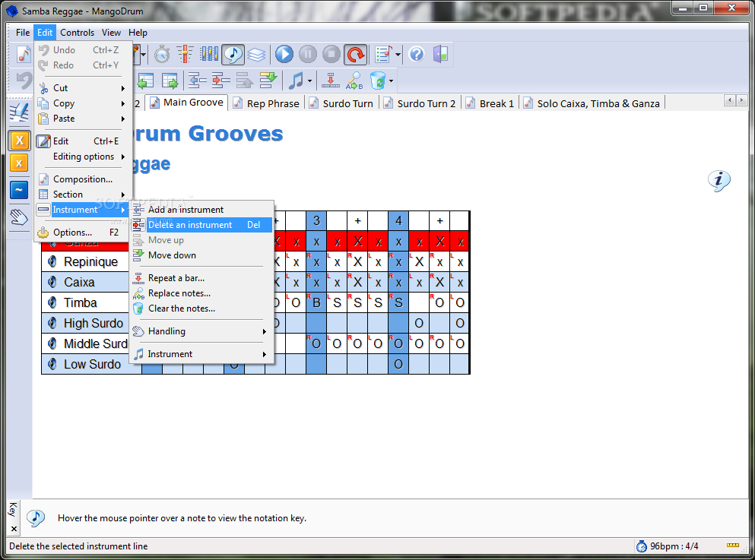Switch to the Surdo Turn 2 tab

(x=420, y=103)
